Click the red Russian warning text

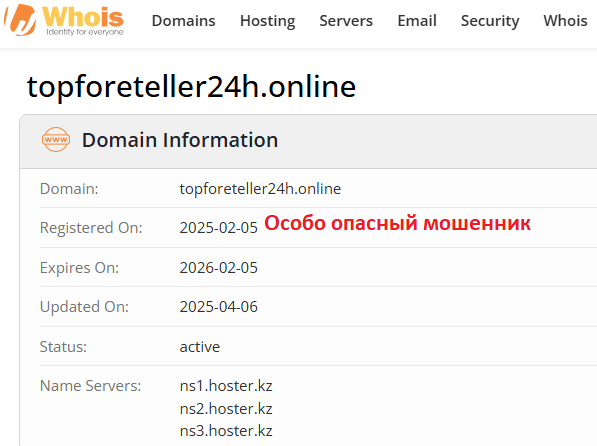(x=397, y=223)
